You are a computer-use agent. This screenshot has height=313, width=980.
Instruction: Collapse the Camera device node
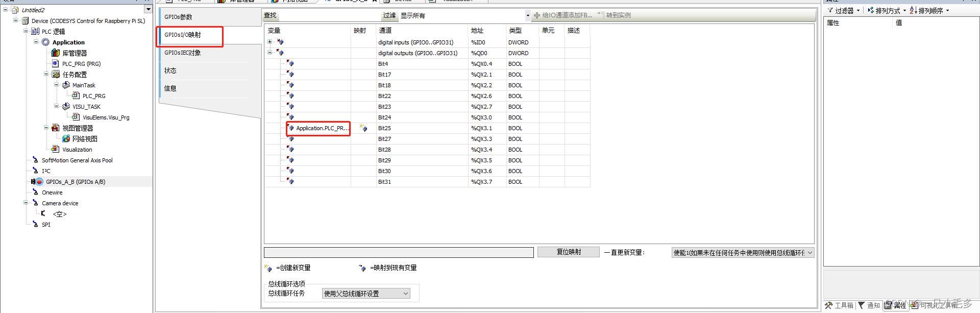[x=26, y=203]
